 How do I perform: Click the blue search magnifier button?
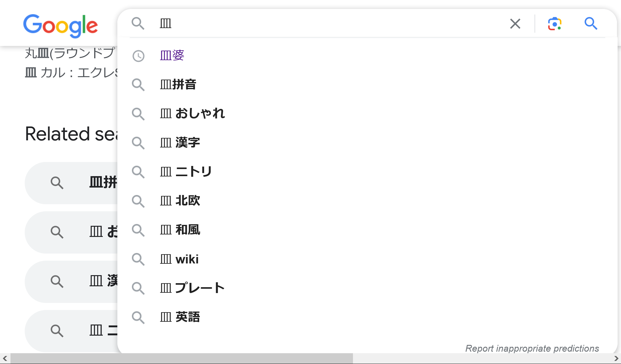(x=591, y=23)
